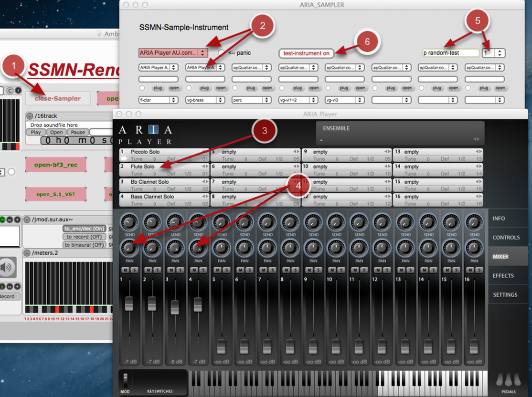Viewport: 532px width, 397px height.
Task: Mute mixer channel 4 with M button
Action: pos(194,270)
